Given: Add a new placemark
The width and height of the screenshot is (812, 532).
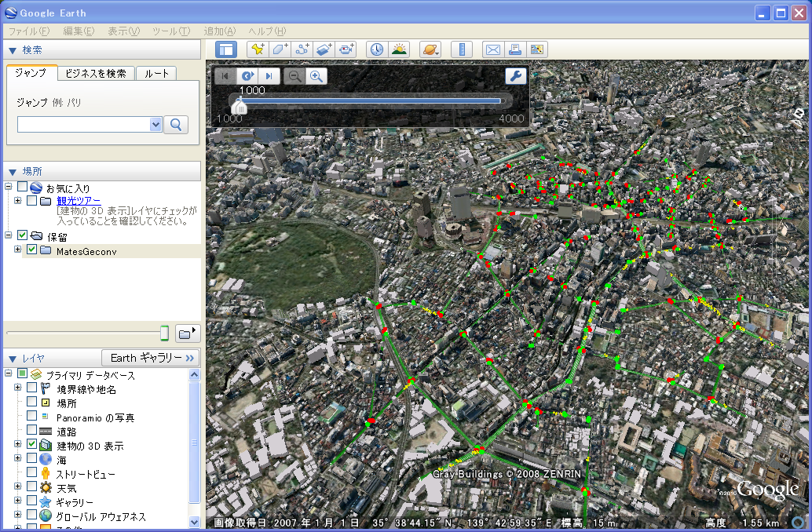Looking at the screenshot, I should [258, 49].
